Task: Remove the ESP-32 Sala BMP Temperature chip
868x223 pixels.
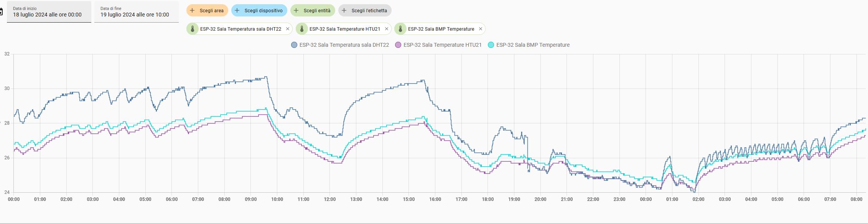Action: pyautogui.click(x=480, y=29)
